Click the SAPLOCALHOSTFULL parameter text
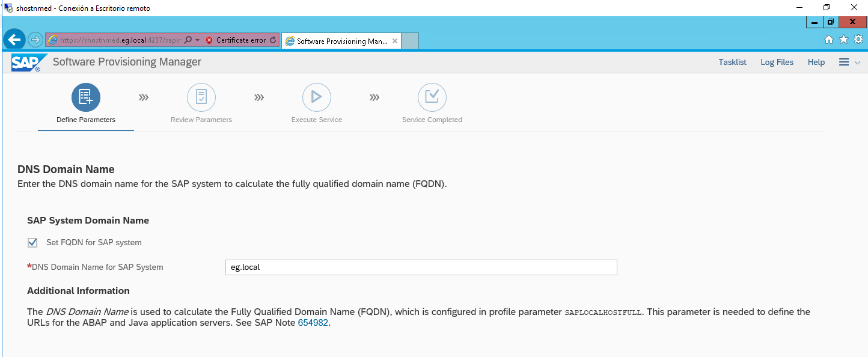The image size is (868, 357). (604, 313)
